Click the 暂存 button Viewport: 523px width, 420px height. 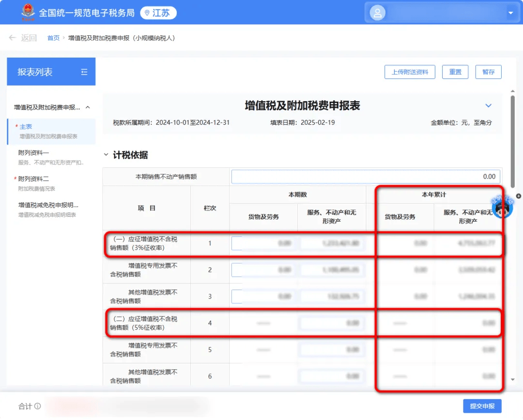click(x=488, y=72)
